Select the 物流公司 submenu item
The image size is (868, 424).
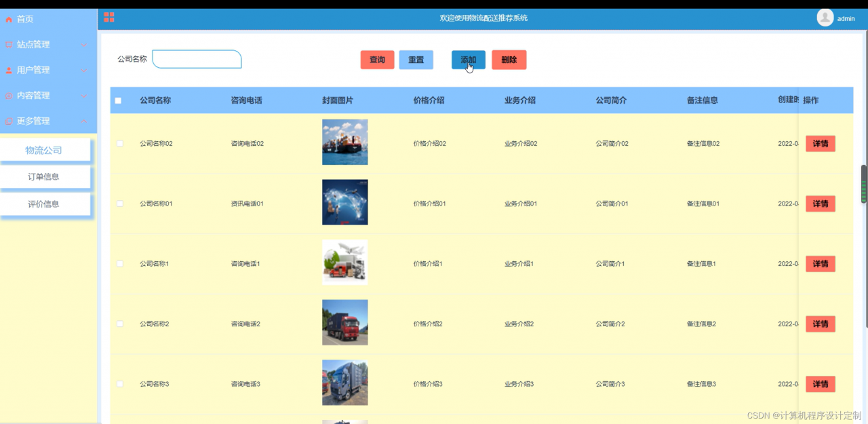(43, 151)
